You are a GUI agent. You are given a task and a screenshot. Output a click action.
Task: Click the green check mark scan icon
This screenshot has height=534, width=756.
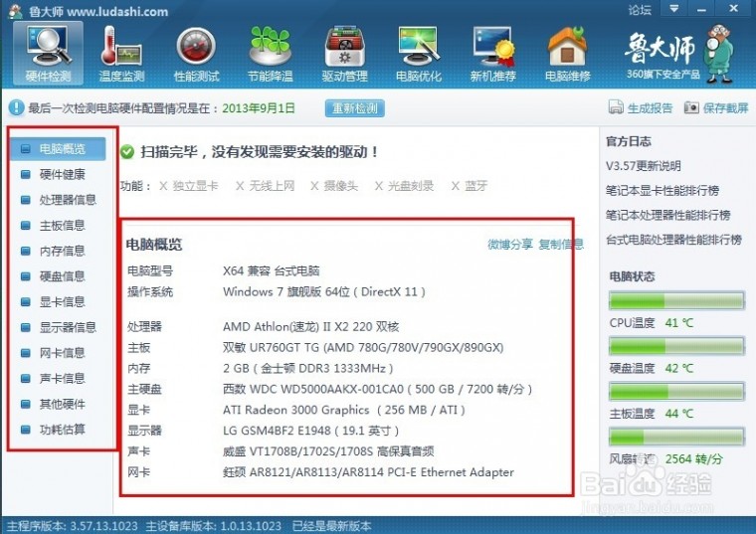coord(127,152)
